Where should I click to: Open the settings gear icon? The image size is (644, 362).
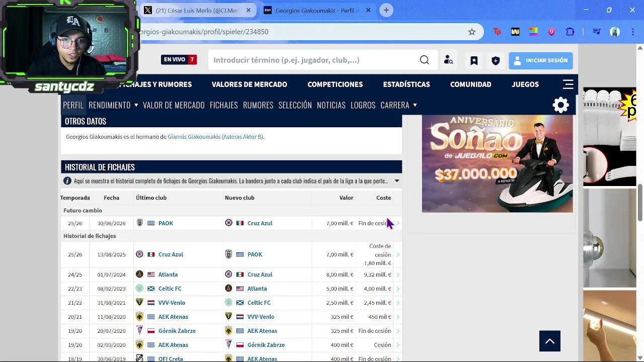561,105
